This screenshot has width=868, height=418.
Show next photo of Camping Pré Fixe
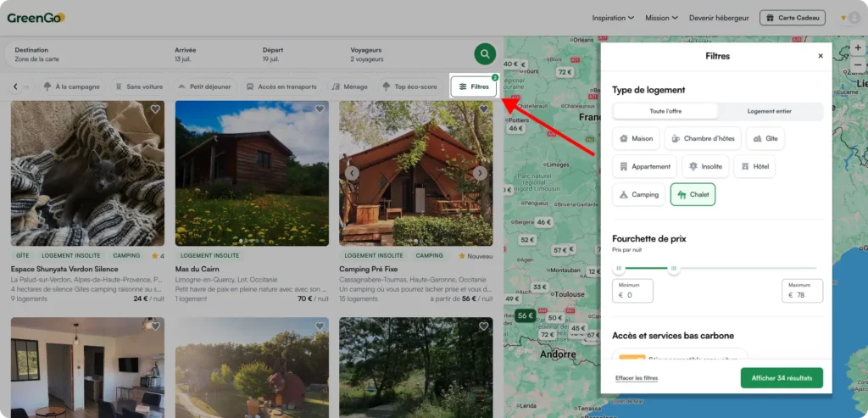coord(480,173)
